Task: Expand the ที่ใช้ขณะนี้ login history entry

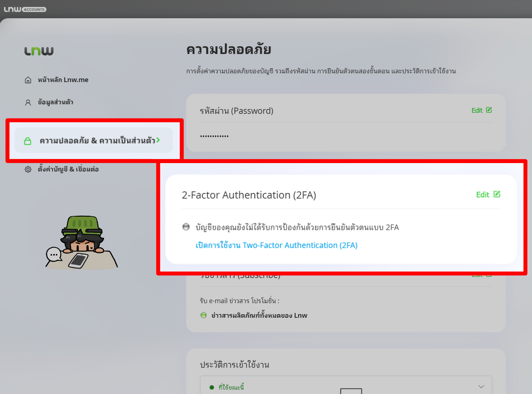Action: (x=231, y=387)
